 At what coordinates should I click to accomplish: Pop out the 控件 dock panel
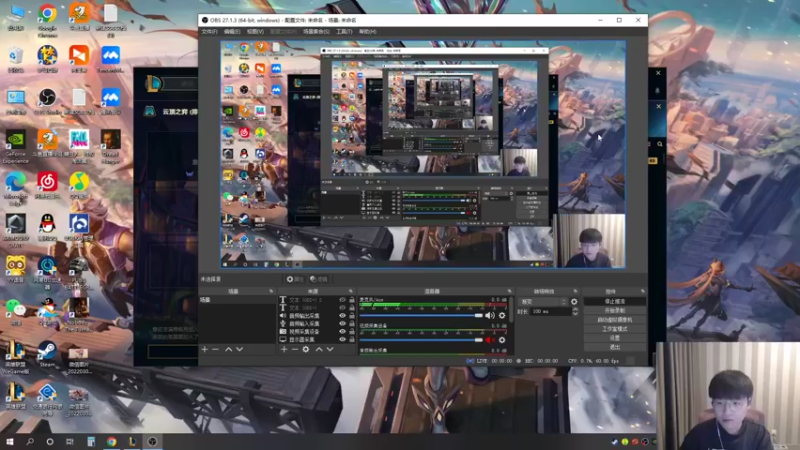[x=642, y=291]
